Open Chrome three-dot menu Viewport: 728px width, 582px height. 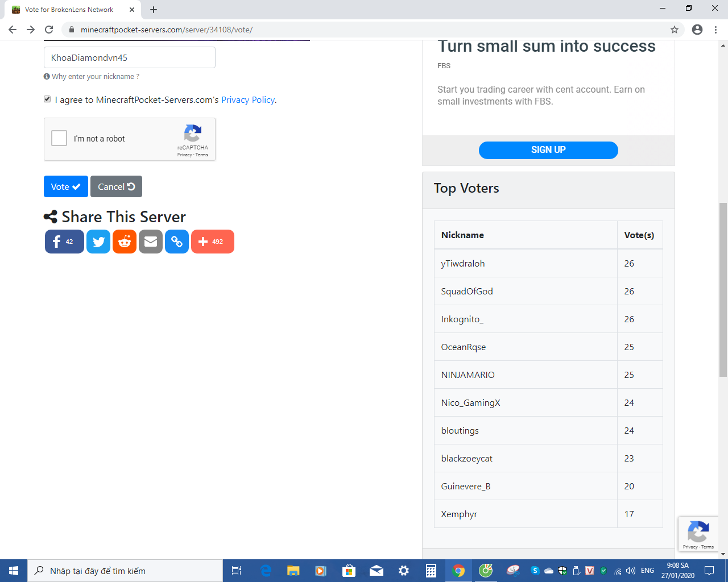tap(715, 30)
